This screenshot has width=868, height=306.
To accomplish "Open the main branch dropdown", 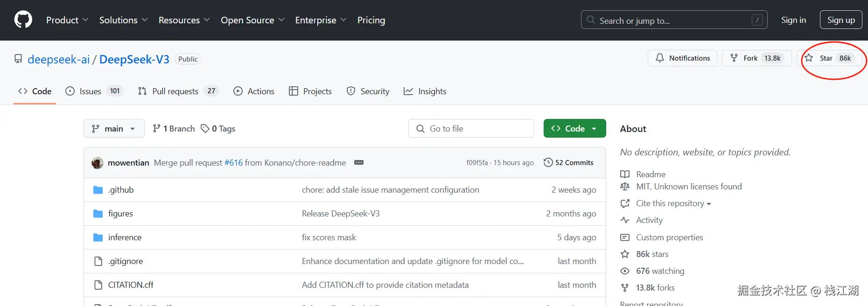I will click(x=114, y=129).
